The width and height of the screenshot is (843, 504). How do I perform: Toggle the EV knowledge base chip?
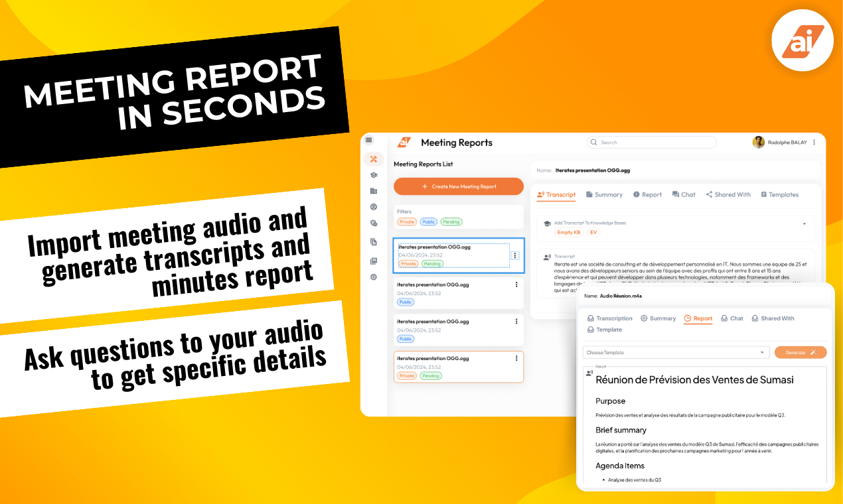coord(593,233)
